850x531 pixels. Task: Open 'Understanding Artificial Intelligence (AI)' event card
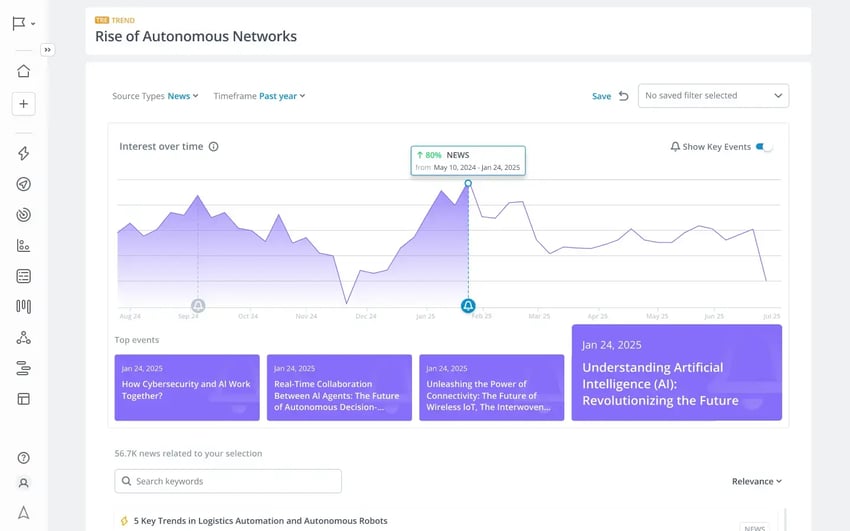(677, 372)
